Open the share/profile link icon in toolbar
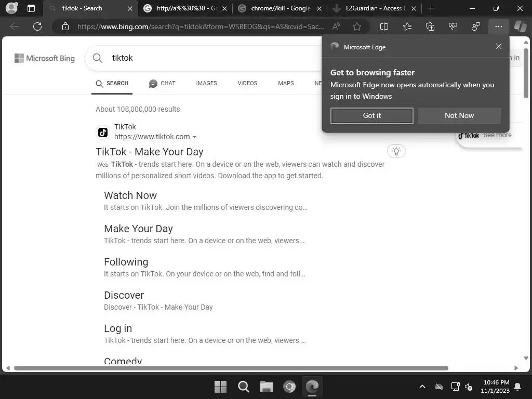The width and height of the screenshot is (532, 399). tap(476, 26)
